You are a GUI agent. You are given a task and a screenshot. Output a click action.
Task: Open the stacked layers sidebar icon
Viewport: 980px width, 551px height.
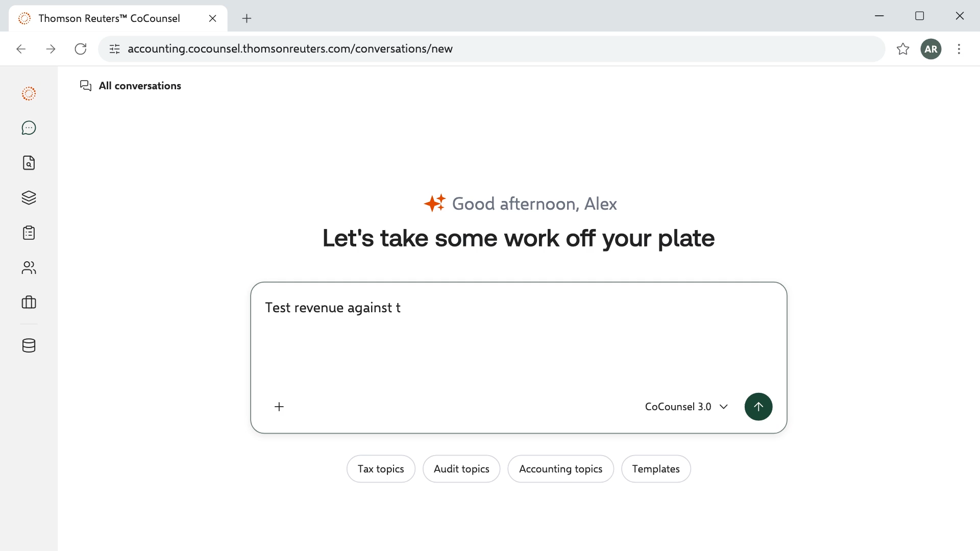pos(29,198)
